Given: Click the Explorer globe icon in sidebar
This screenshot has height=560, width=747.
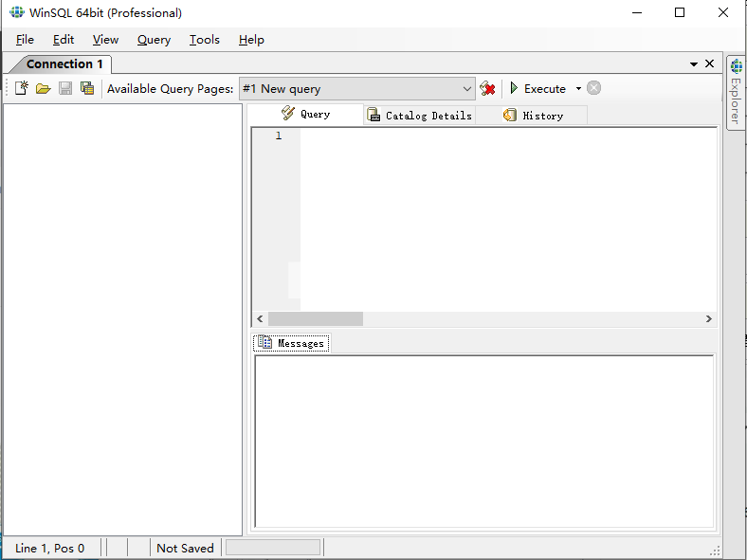Looking at the screenshot, I should pos(737,65).
